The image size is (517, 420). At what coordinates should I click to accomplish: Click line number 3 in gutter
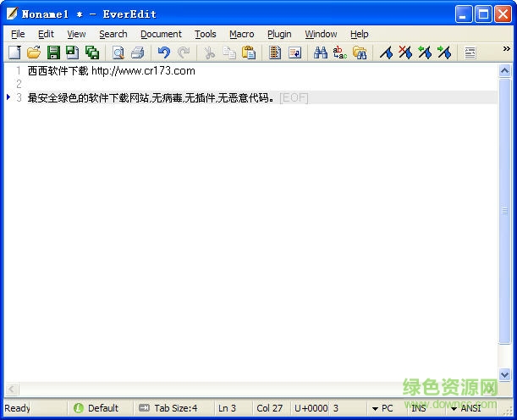tap(19, 97)
